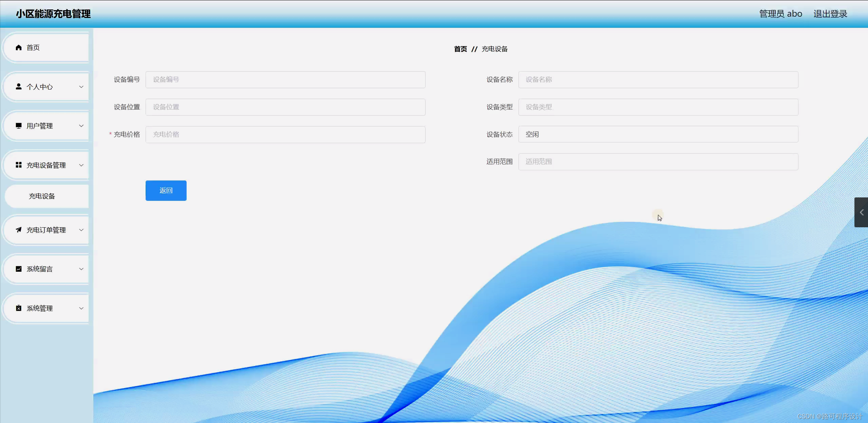Click the 设备状态 field showing 空闲

click(658, 134)
